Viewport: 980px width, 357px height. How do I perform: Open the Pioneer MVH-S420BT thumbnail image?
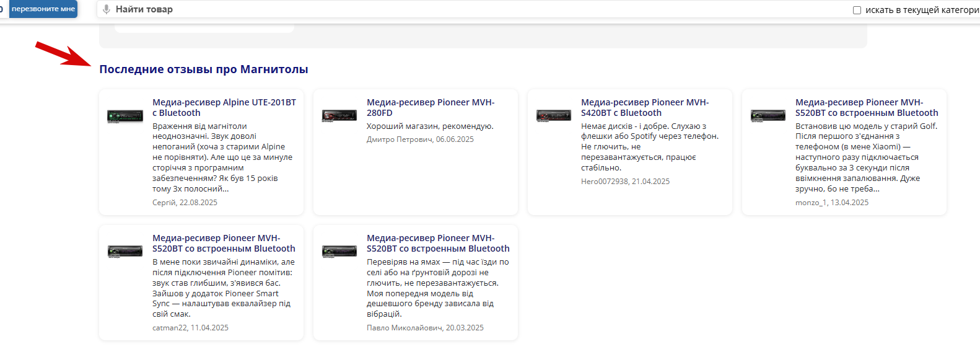(x=554, y=116)
